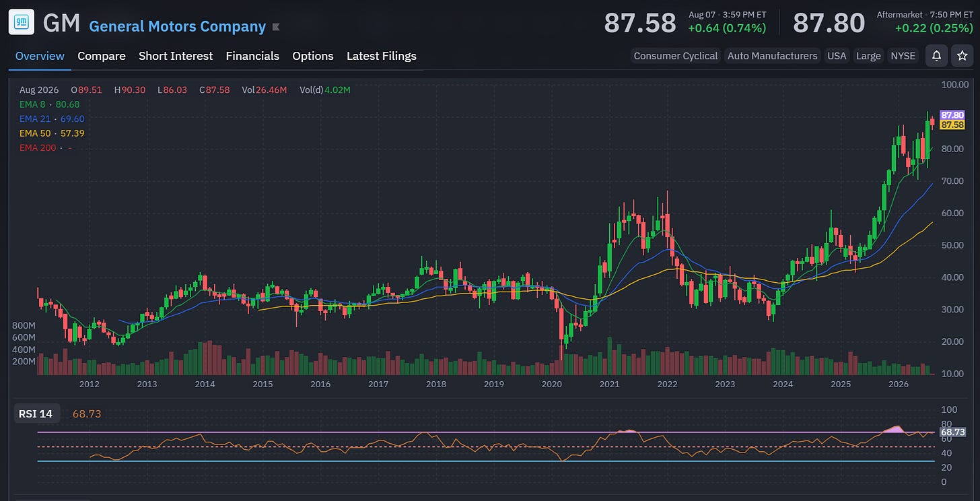The height and width of the screenshot is (501, 980).
Task: Click the +0.22 (0.25%) aftermarket change
Action: click(934, 28)
